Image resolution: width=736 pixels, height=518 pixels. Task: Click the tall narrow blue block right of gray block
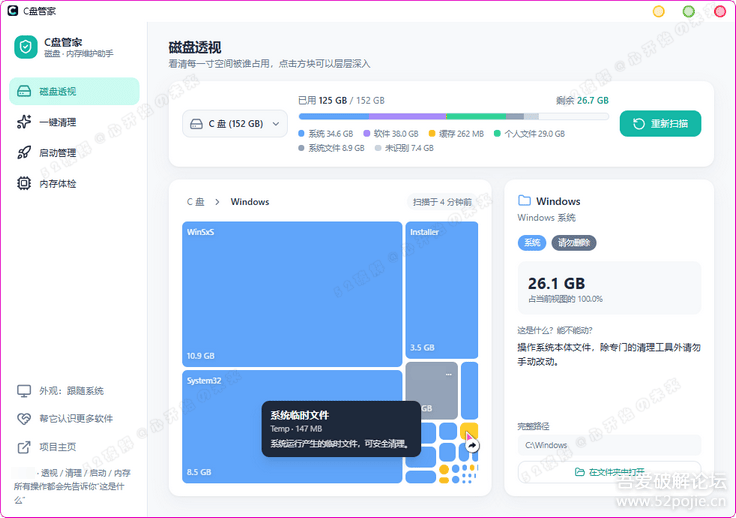tap(469, 390)
